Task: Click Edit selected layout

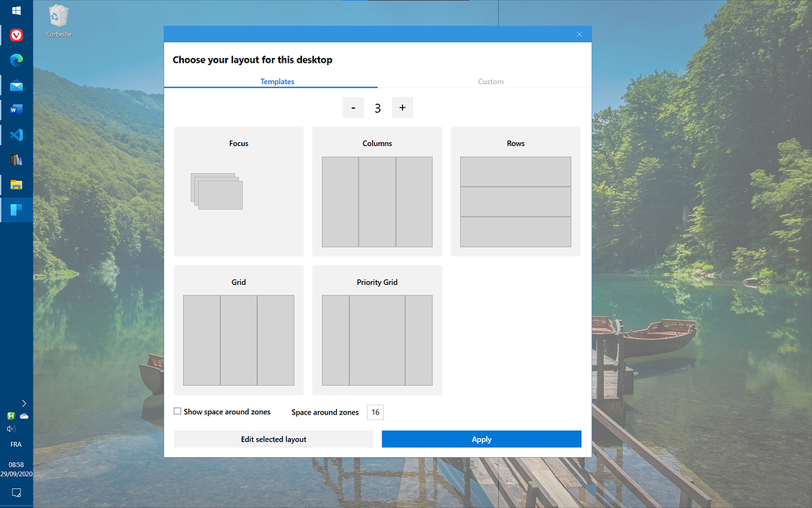Action: pyautogui.click(x=273, y=438)
